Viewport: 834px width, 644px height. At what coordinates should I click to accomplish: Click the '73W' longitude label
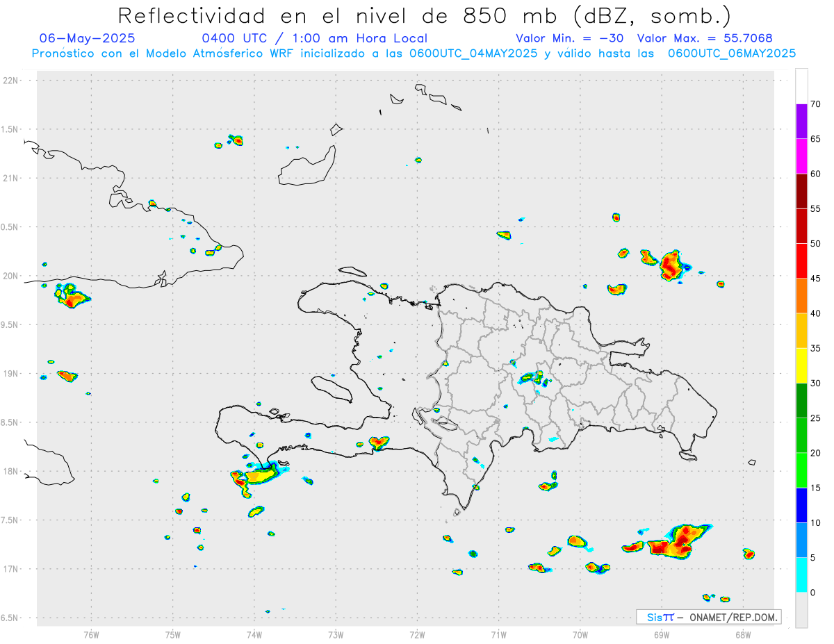[x=336, y=634]
